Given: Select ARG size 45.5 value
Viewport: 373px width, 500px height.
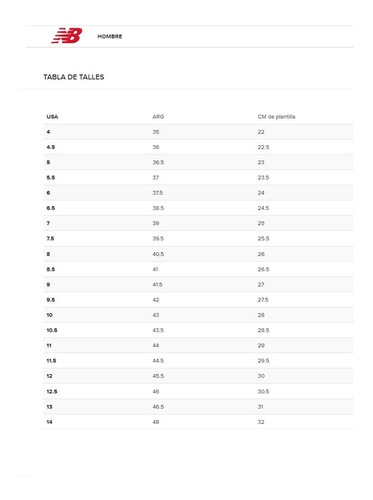Looking at the screenshot, I should tap(158, 376).
